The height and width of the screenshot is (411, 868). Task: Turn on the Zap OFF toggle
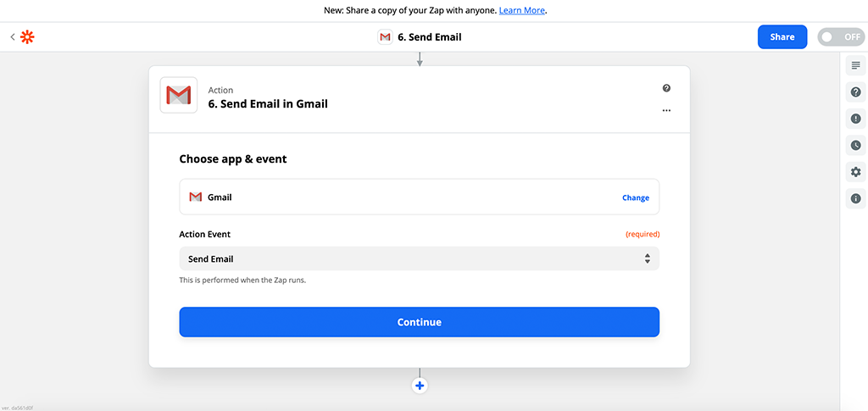pos(840,37)
